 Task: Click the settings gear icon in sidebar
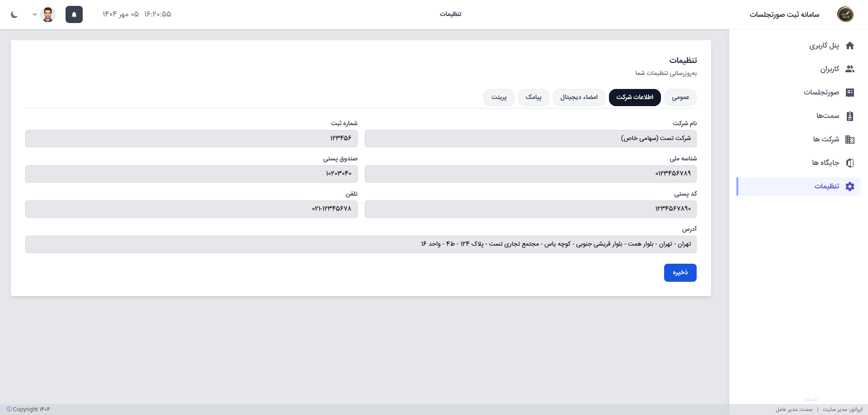point(849,187)
